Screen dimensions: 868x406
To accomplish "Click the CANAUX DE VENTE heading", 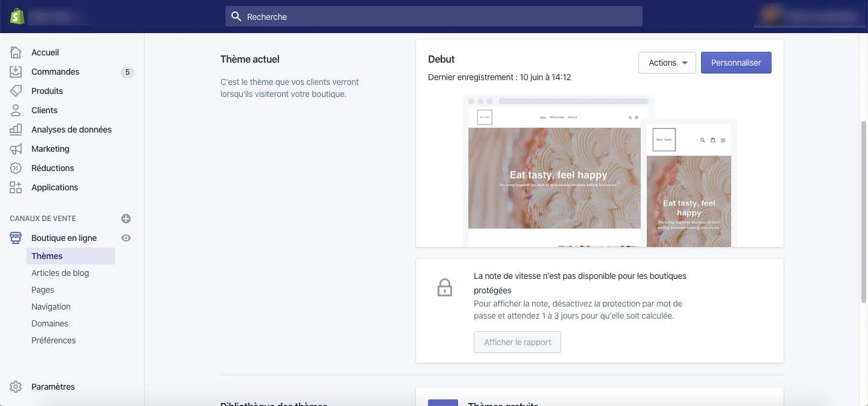I will point(43,219).
